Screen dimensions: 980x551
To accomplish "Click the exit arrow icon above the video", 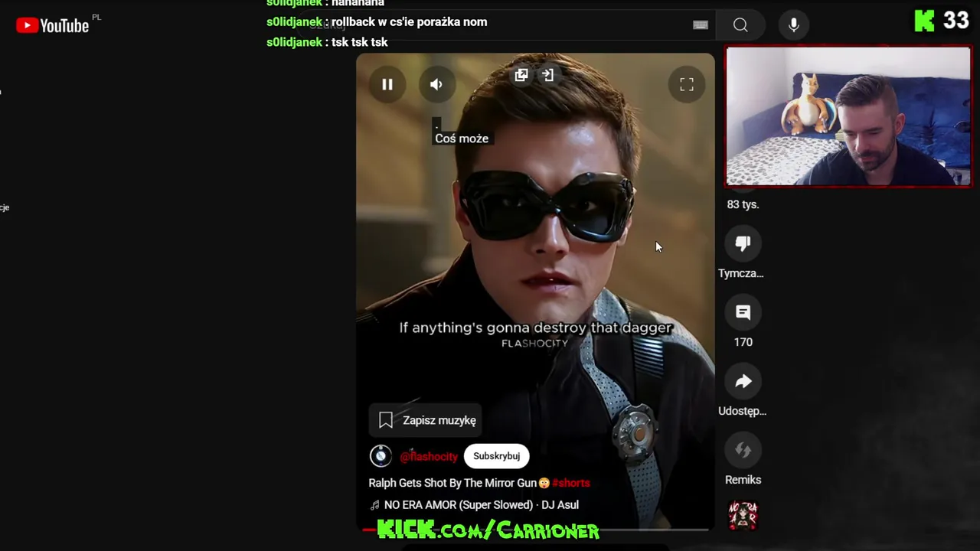I will click(x=548, y=75).
